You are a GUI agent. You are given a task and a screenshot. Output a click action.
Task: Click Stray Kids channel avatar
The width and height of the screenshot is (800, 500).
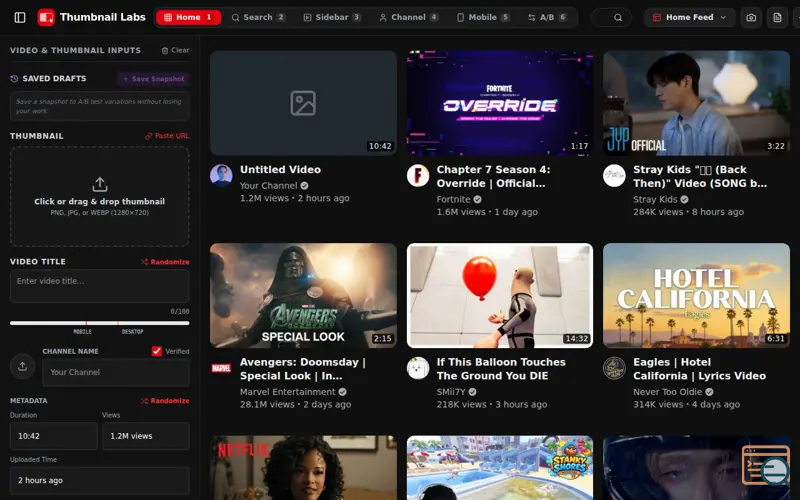(x=614, y=176)
